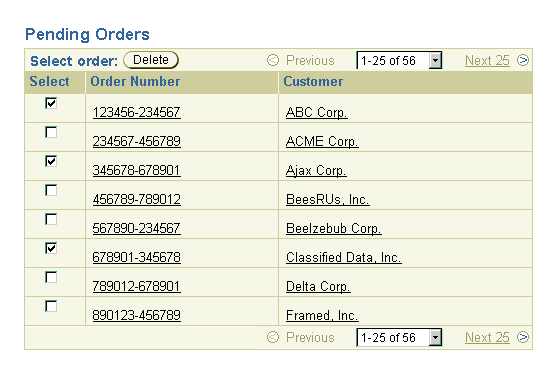
Task: Tick the Framed, Inc. order checkbox
Action: coord(51,306)
